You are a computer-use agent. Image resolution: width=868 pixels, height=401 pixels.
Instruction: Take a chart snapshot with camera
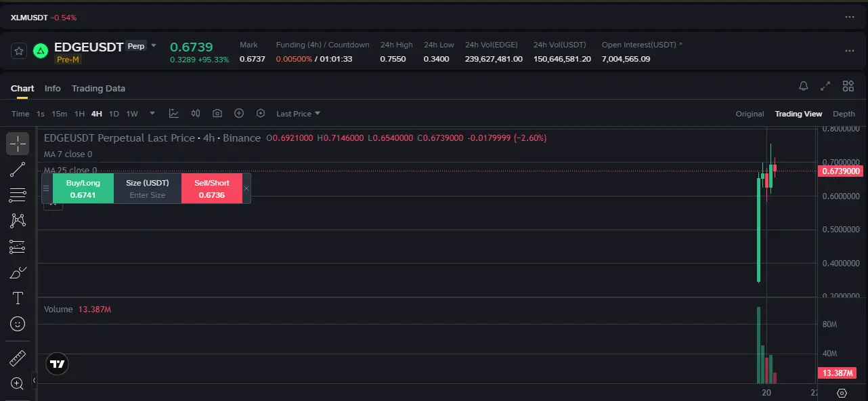tap(217, 113)
